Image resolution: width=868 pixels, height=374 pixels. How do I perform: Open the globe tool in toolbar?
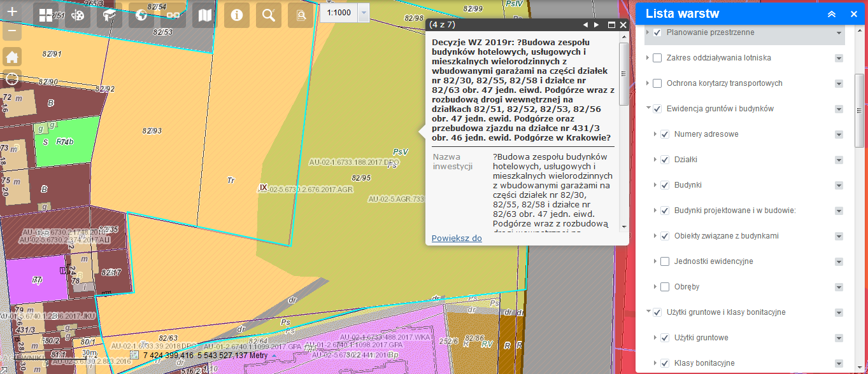click(141, 15)
